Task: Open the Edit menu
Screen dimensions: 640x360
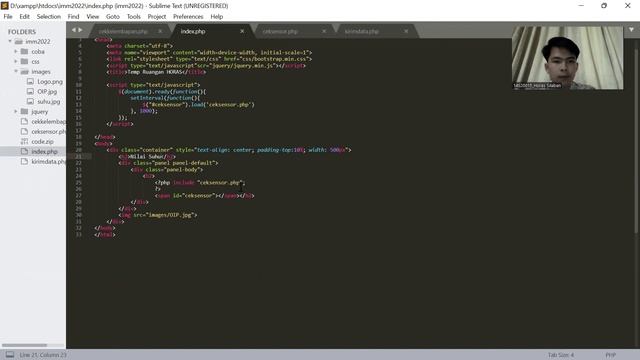Action: tap(24, 17)
